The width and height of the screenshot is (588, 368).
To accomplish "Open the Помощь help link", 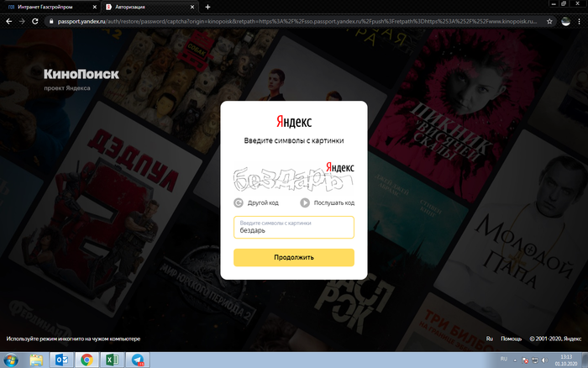I will (x=511, y=339).
